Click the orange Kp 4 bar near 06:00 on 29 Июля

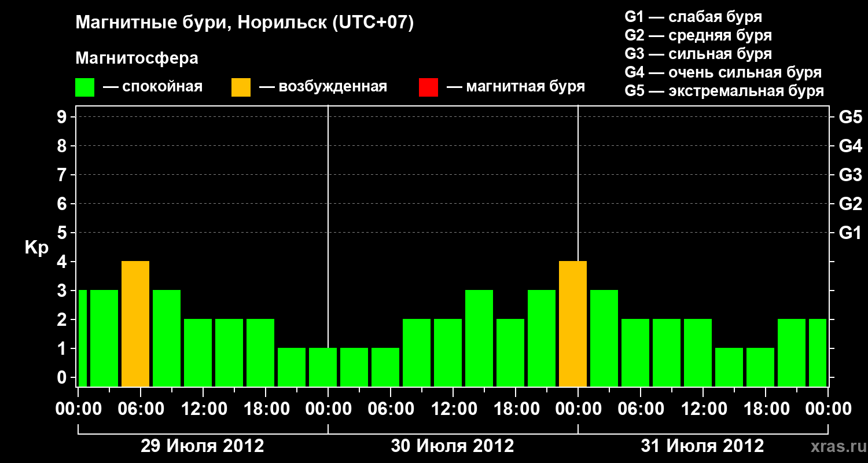click(x=135, y=324)
